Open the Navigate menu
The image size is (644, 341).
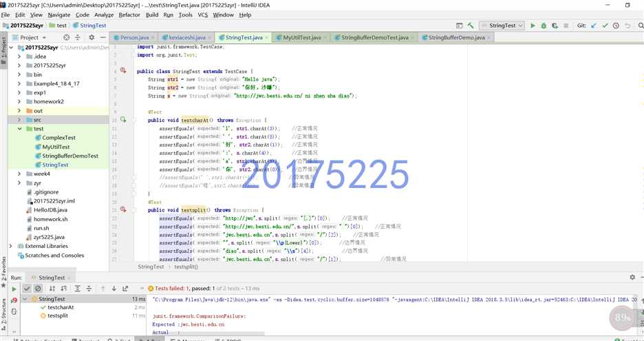point(58,14)
